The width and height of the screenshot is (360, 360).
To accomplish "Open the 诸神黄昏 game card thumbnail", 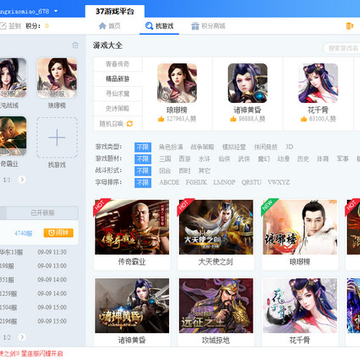I will [x=132, y=306].
